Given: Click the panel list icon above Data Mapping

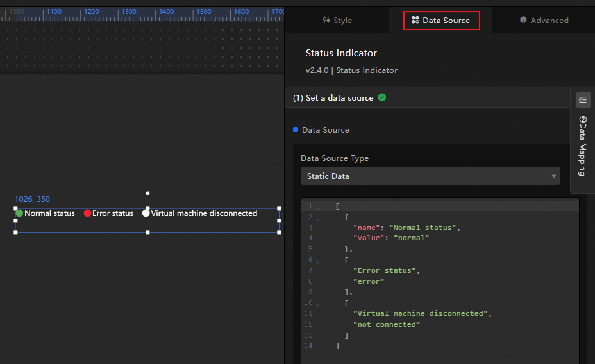Looking at the screenshot, I should tap(583, 100).
